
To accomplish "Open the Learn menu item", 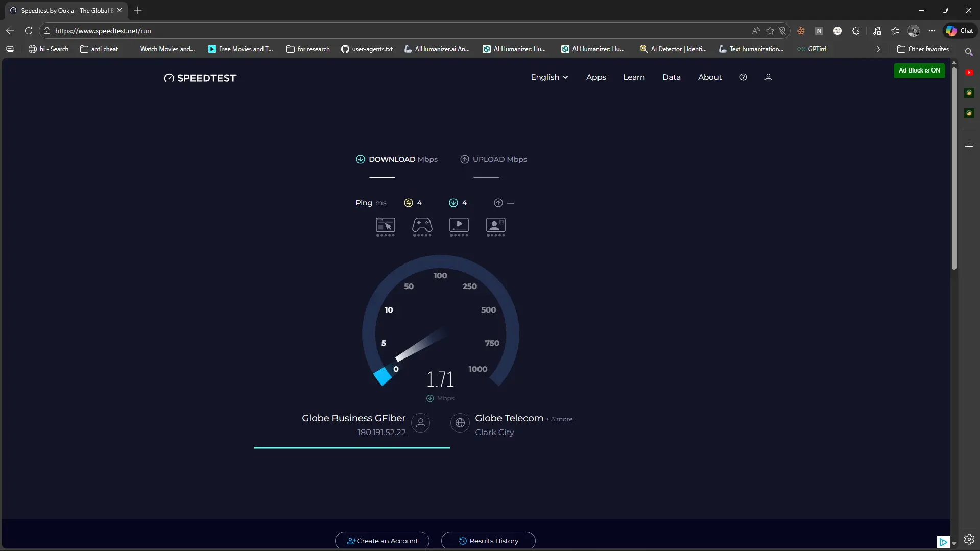I will coord(634,77).
